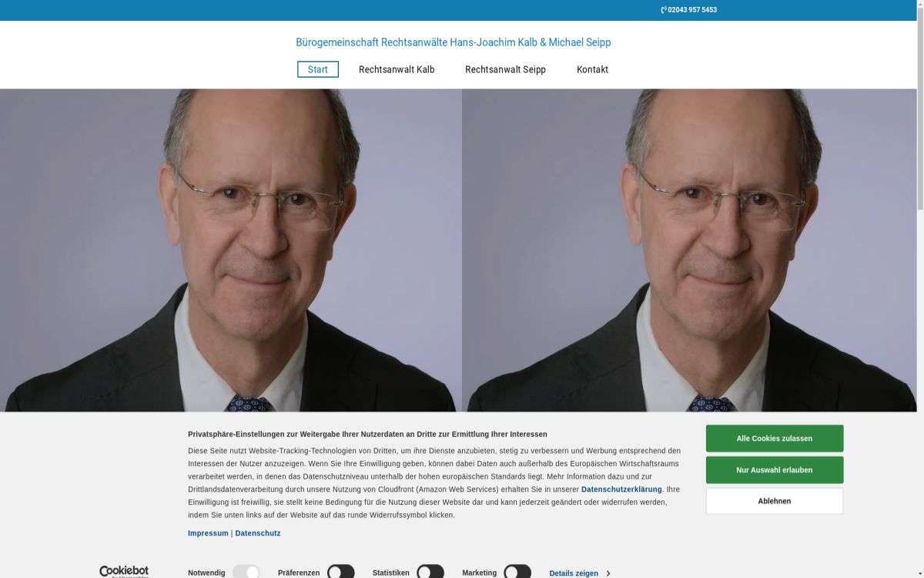Enable the Statistiken cookie switch
Image resolution: width=924 pixels, height=578 pixels.
click(430, 572)
